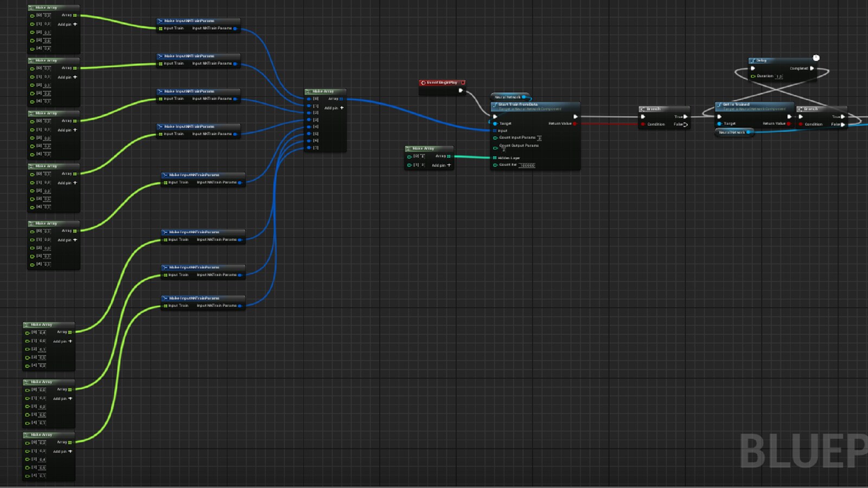
Task: Click the red Return Value pin on Start Train FromData
Action: click(x=575, y=124)
